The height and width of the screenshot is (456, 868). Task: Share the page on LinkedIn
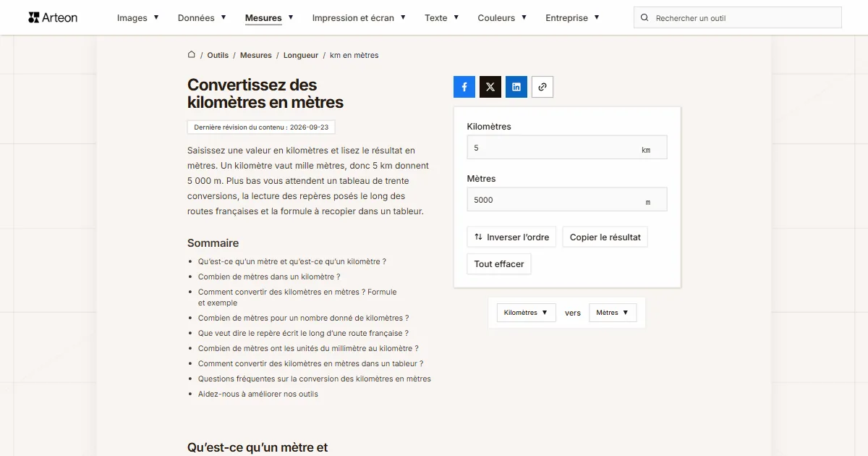[x=516, y=87]
